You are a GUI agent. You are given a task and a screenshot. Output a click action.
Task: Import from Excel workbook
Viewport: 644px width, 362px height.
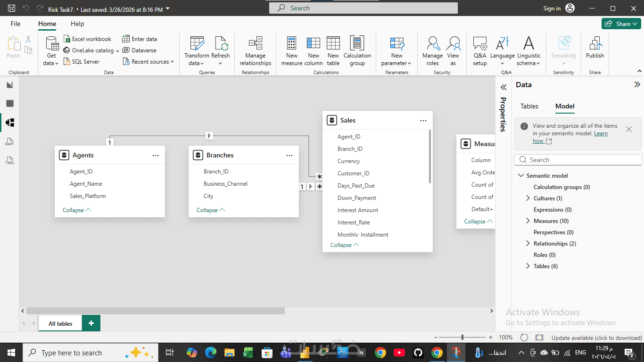point(87,39)
